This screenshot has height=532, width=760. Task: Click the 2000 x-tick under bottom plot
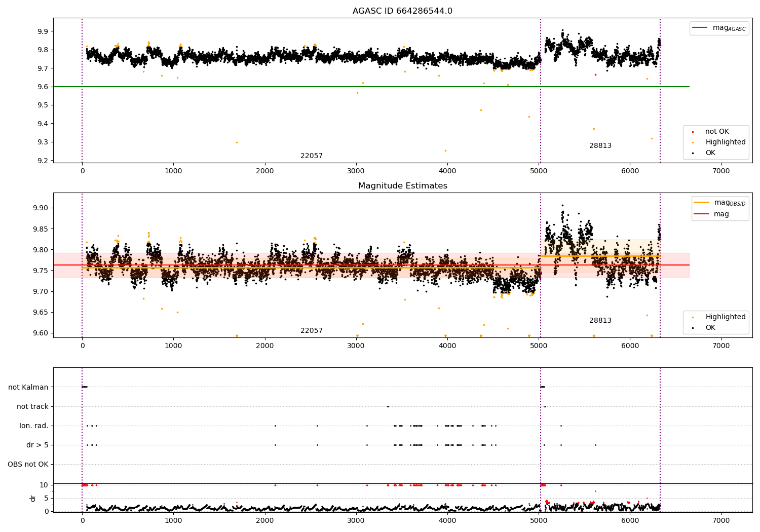(265, 521)
